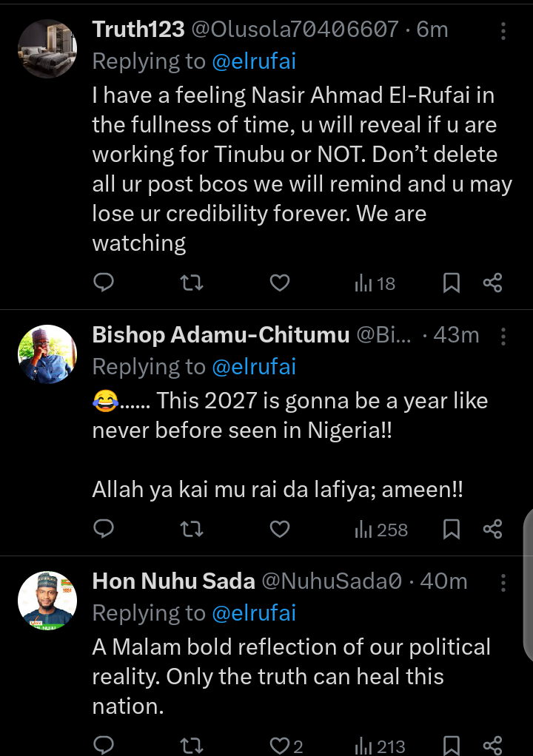Open Hon Nuhu Sada's tweet options menu
This screenshot has width=533, height=756.
[x=503, y=582]
